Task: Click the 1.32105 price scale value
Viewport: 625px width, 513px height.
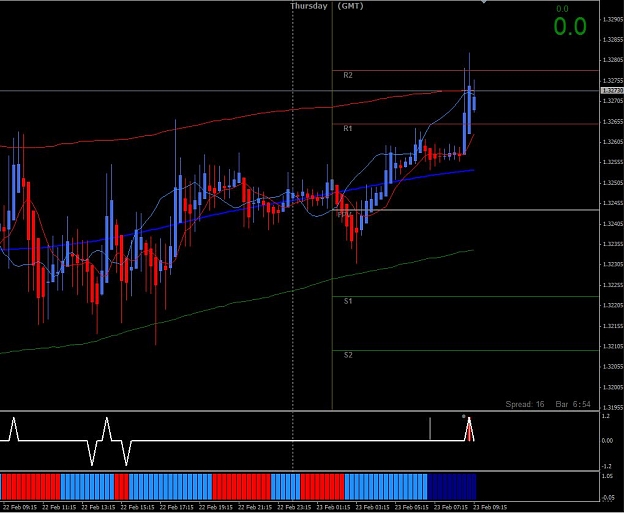Action: pos(613,346)
